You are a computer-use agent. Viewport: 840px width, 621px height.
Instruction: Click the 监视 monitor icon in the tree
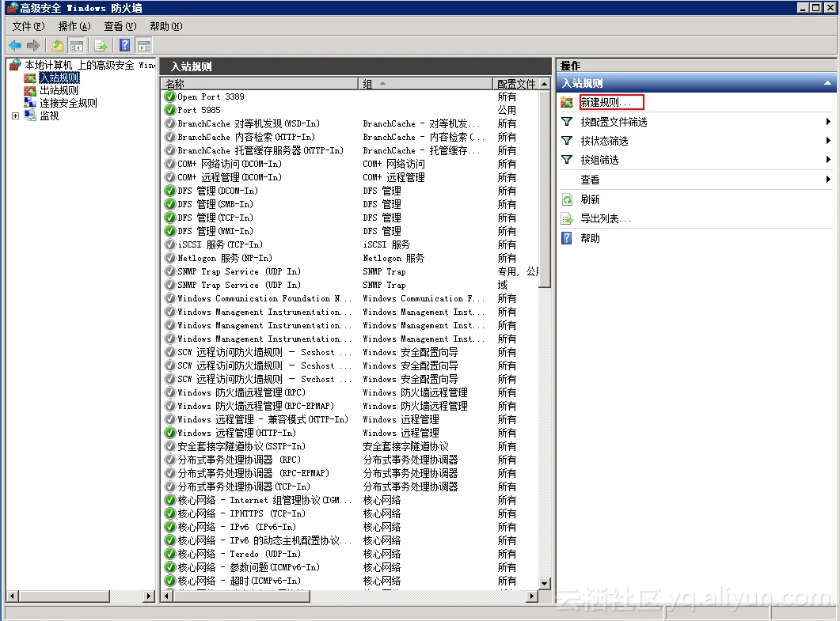(x=30, y=115)
